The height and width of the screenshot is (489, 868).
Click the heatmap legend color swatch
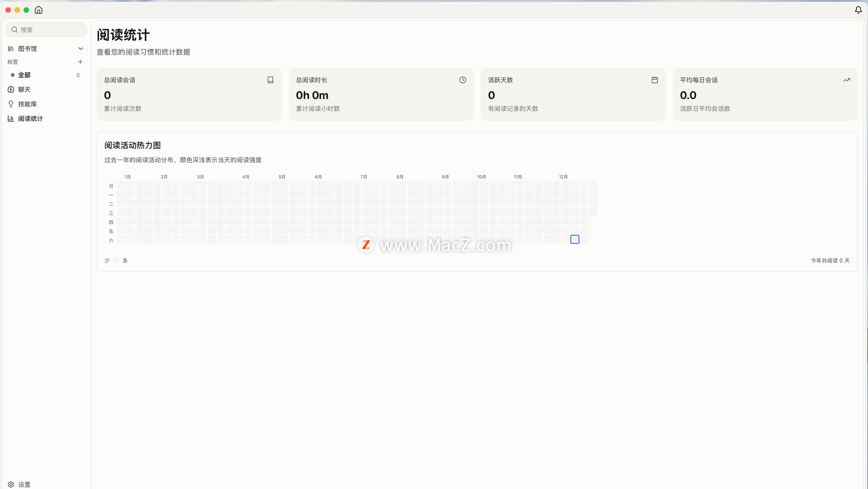[x=116, y=261]
